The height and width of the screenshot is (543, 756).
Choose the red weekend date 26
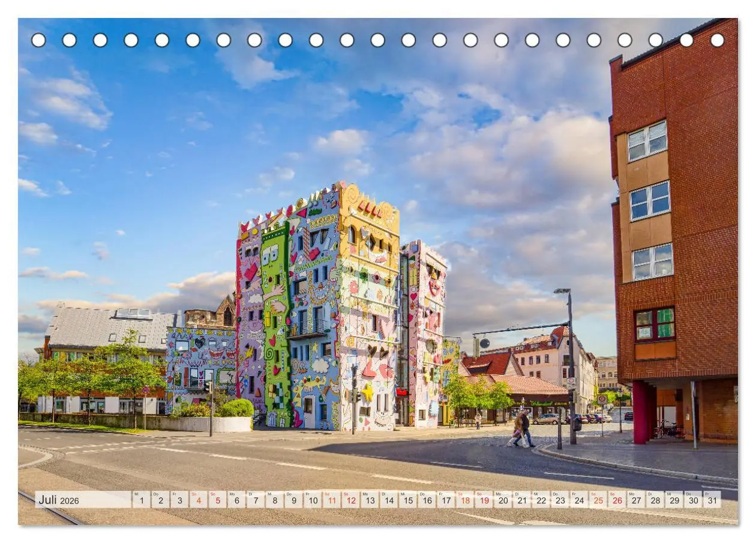tap(616, 499)
